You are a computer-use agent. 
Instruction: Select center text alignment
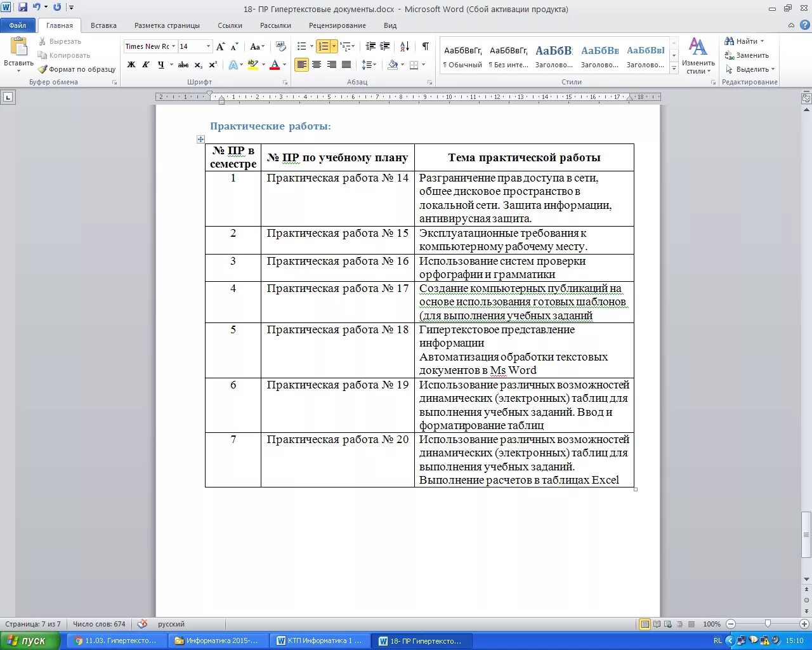[x=317, y=65]
